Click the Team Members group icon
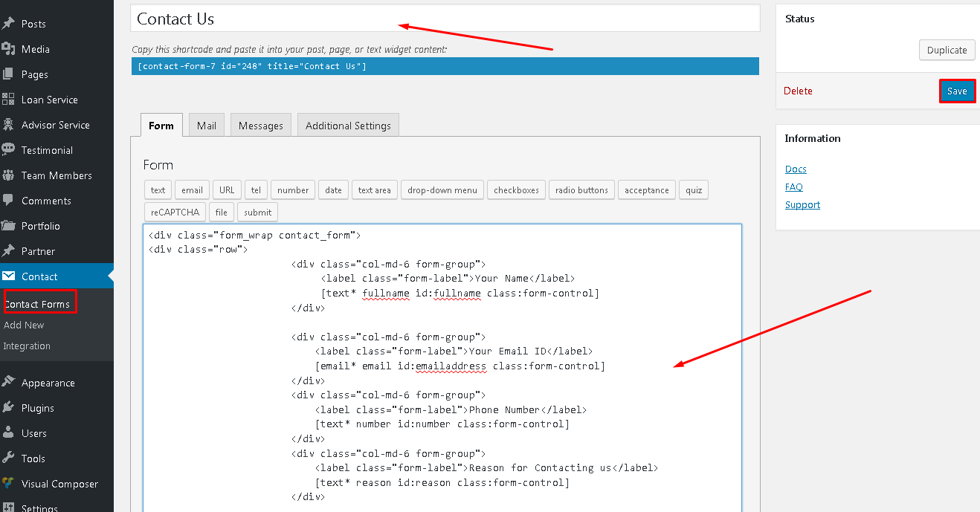Screen dimensions: 980x512 point(8,175)
